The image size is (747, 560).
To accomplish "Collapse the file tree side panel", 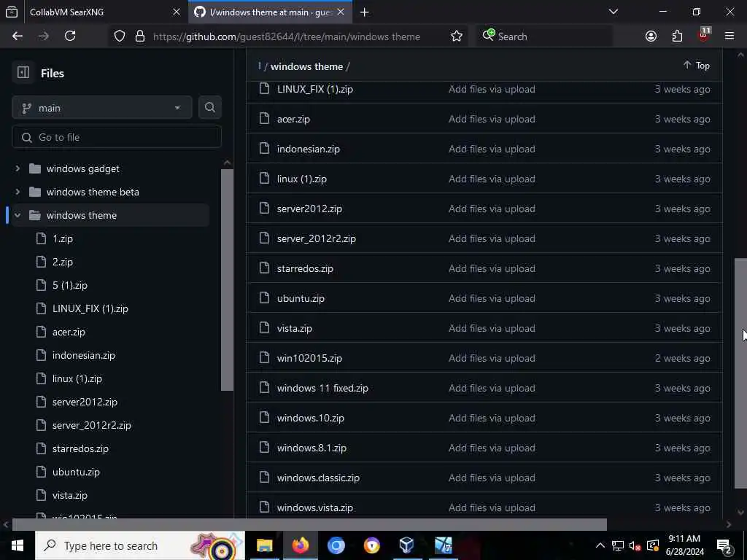I will (x=23, y=72).
